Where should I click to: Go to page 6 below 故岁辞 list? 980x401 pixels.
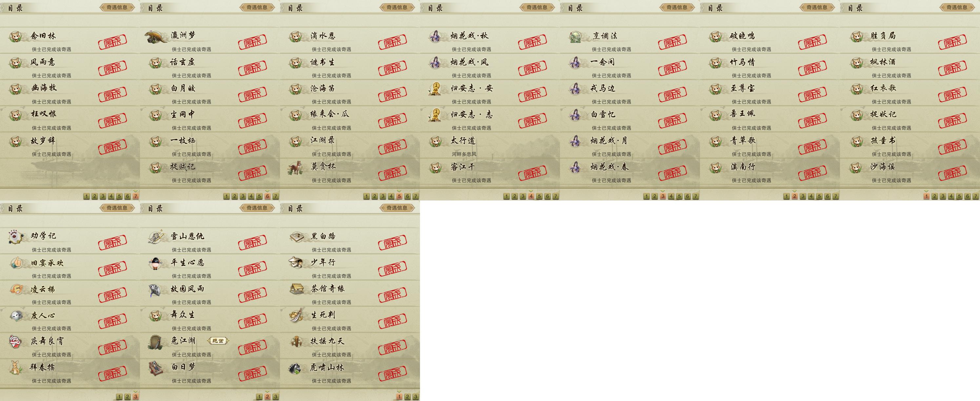128,196
